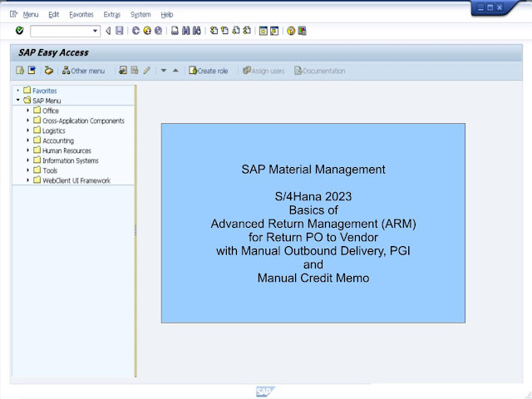
Task: Select the Tools tree label
Action: [50, 170]
